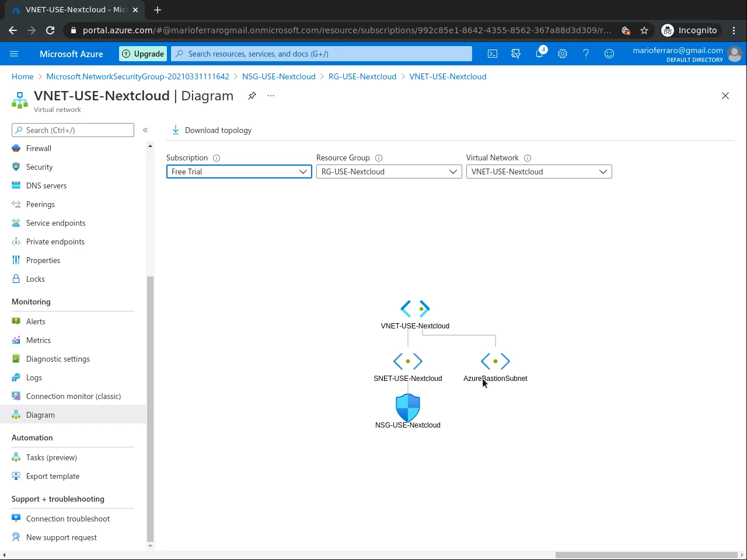747x560 pixels.
Task: Select the VNET-USE-Nextcloud node icon in diagram
Action: pos(415,309)
